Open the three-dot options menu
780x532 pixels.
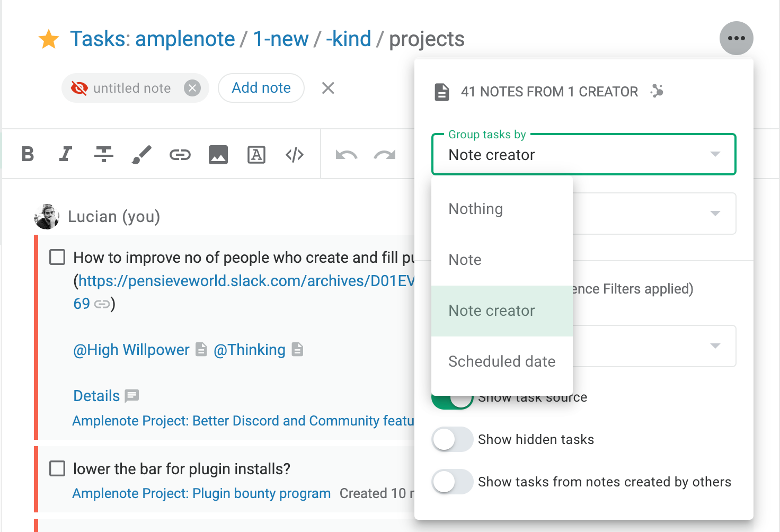pyautogui.click(x=736, y=38)
